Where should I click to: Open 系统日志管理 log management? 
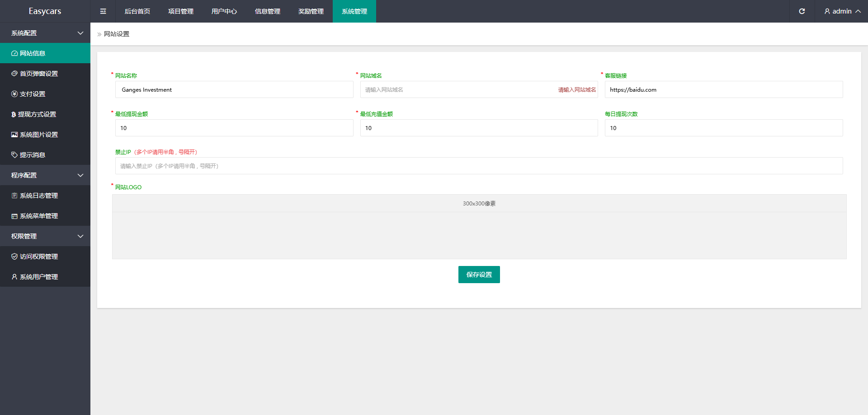(39, 196)
